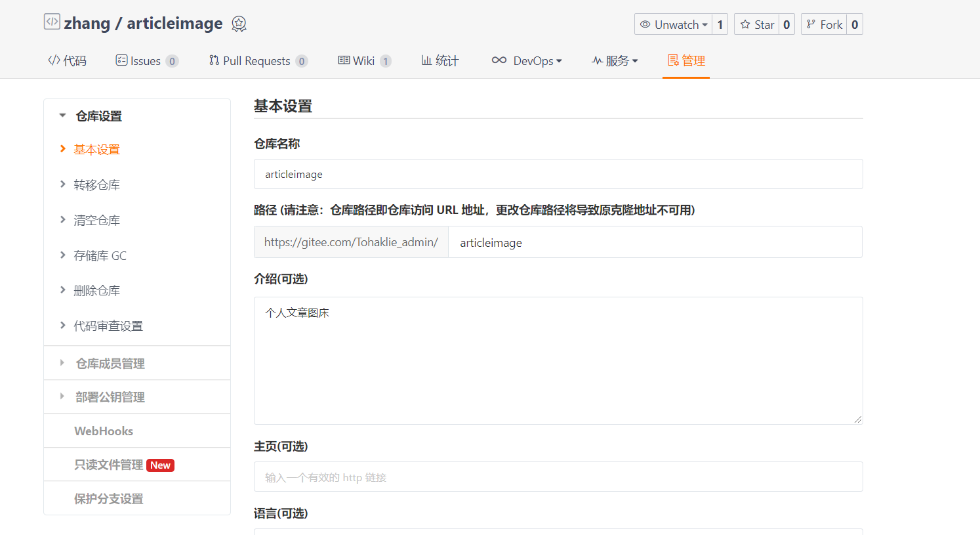The image size is (980, 535).
Task: Click the Star icon button
Action: pyautogui.click(x=757, y=24)
